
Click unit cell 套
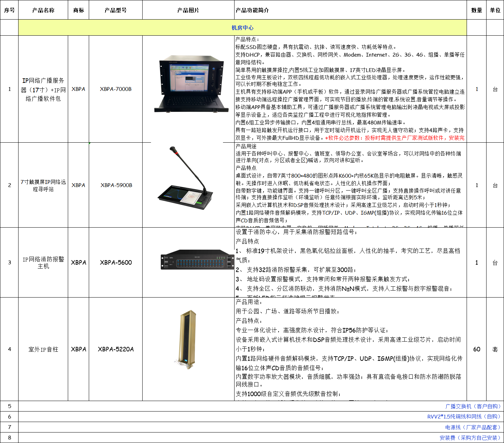coord(495,349)
